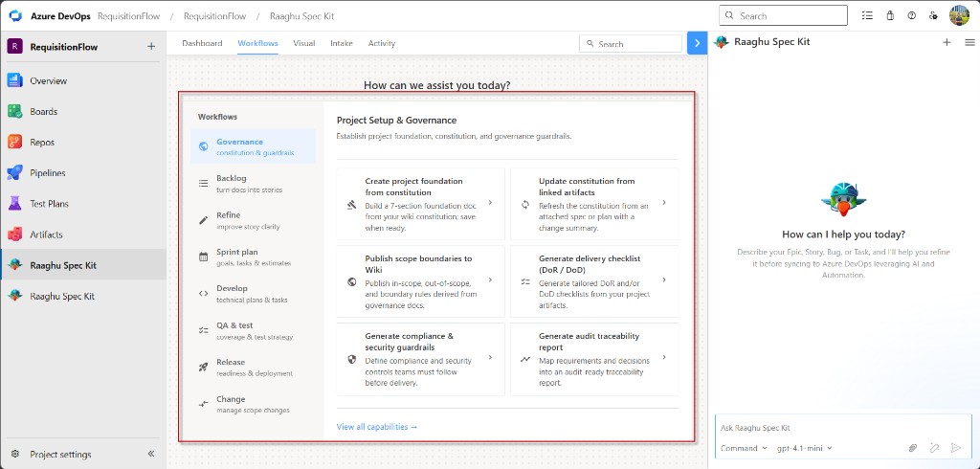This screenshot has width=980, height=469.
Task: Collapse chat panel with blue arrow button
Action: [697, 43]
